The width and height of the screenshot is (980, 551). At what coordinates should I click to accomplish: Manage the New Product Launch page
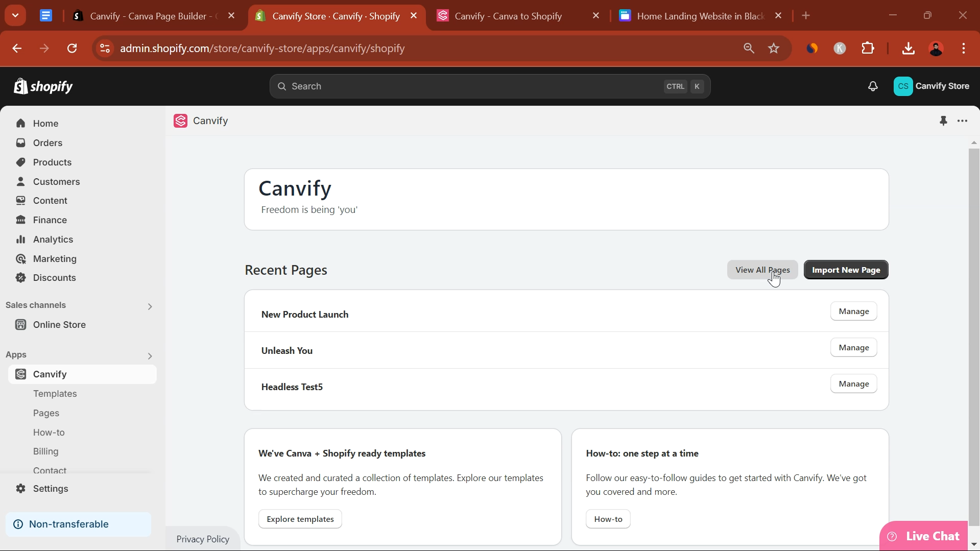854,312
